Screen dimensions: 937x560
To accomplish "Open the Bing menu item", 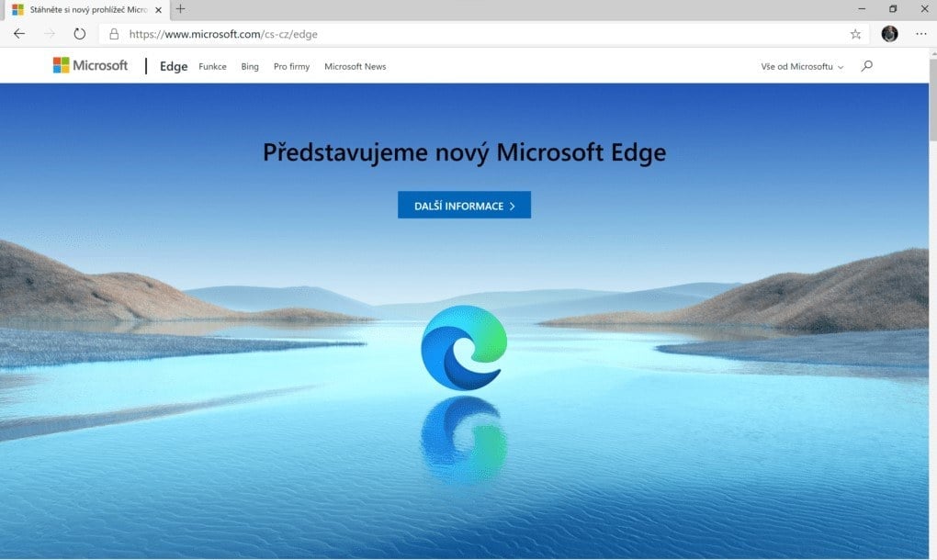I will [250, 66].
